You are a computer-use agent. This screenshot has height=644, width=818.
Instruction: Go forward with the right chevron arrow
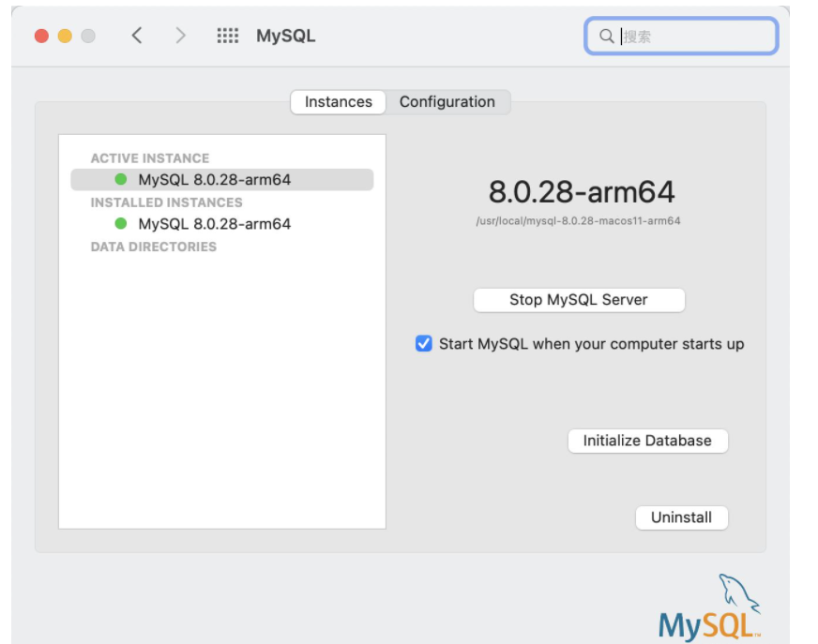[180, 36]
